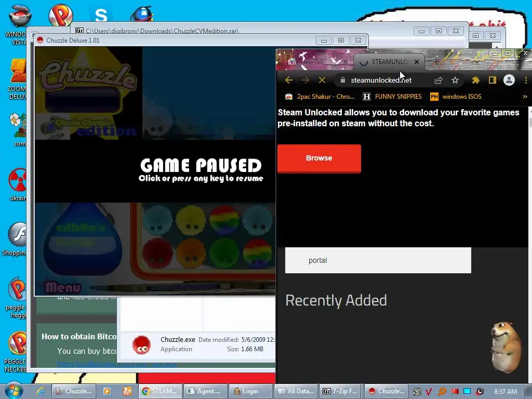532x399 pixels.
Task: Click the Chuzzle.exe file name
Action: click(x=178, y=340)
